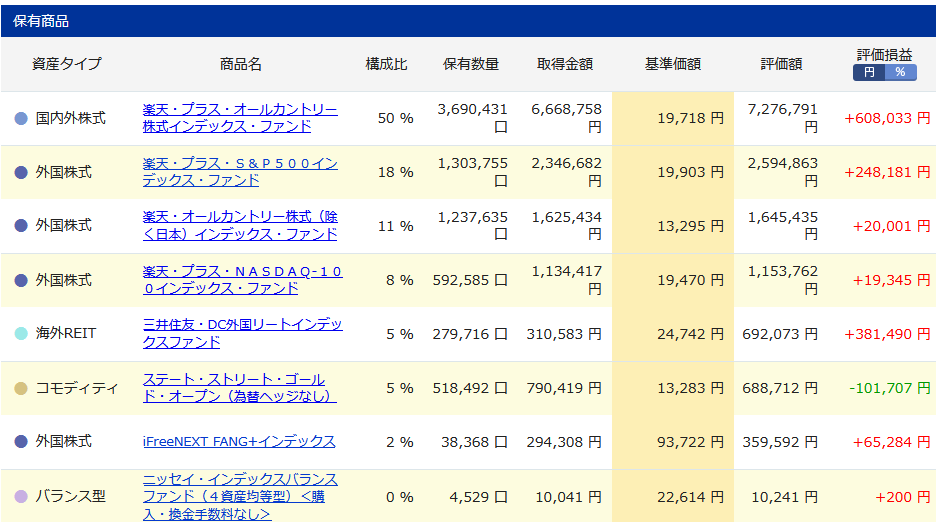The image size is (936, 522).
Task: Click the +608,033 円 gain value
Action: click(x=887, y=118)
